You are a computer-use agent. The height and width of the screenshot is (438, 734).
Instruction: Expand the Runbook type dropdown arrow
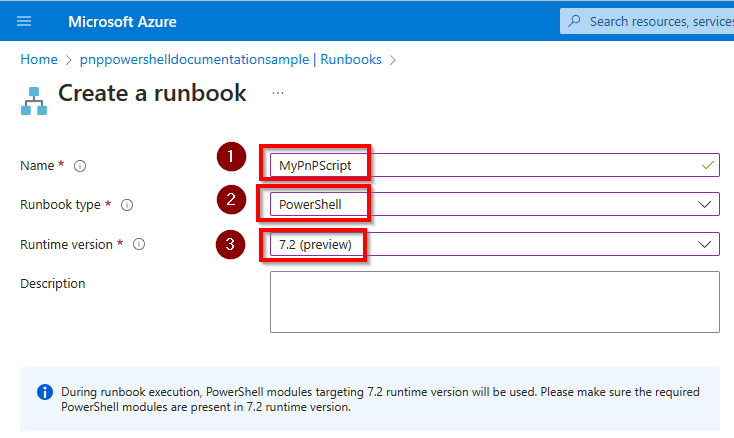point(705,204)
